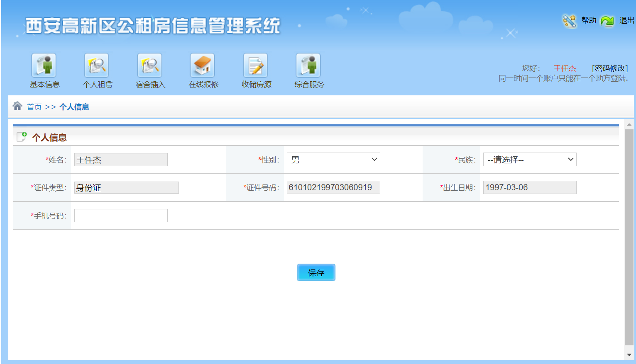Click the green 退出 logout icon
Image resolution: width=636 pixels, height=364 pixels.
(607, 21)
